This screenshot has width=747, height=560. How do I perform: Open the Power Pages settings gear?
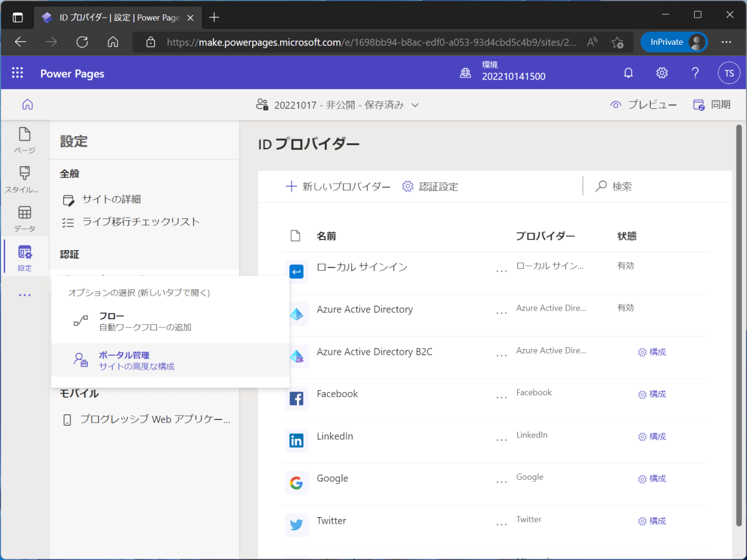[662, 73]
